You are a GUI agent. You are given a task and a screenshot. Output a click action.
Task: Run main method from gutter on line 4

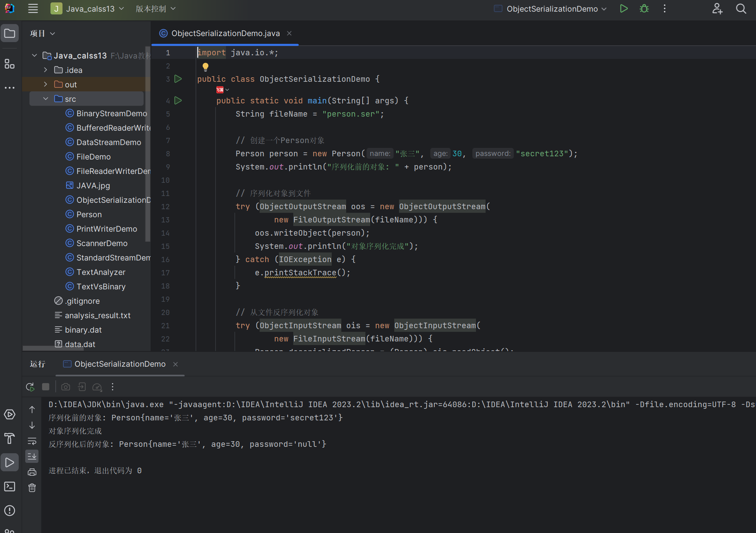pyautogui.click(x=178, y=101)
